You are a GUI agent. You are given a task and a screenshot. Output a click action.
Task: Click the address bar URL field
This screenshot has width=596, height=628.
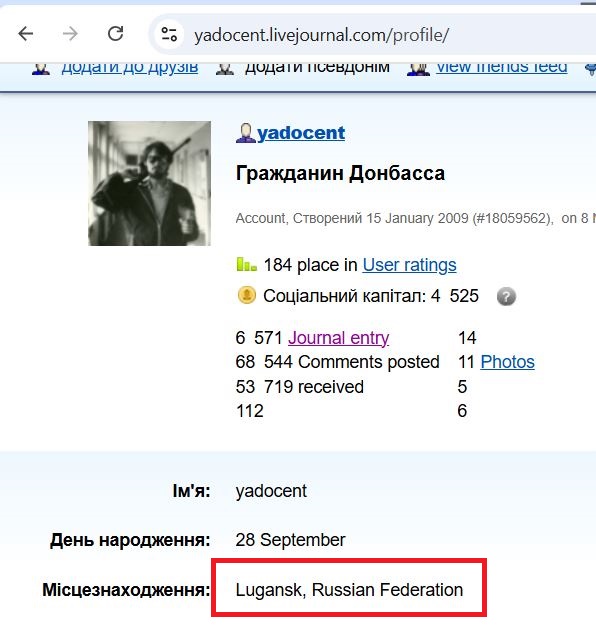(321, 35)
